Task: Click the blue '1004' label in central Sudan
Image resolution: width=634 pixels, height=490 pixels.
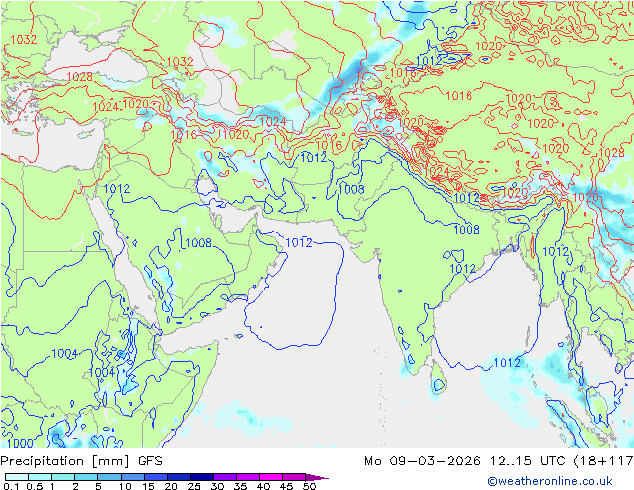Action: [65, 354]
